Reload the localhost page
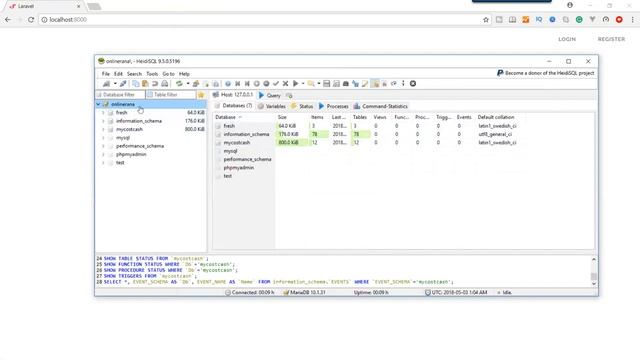Viewport: 640px width, 360px height. click(x=31, y=20)
